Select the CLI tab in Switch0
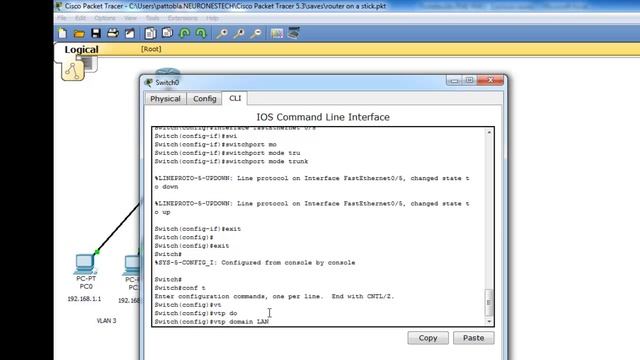The width and height of the screenshot is (640, 360). click(x=235, y=98)
